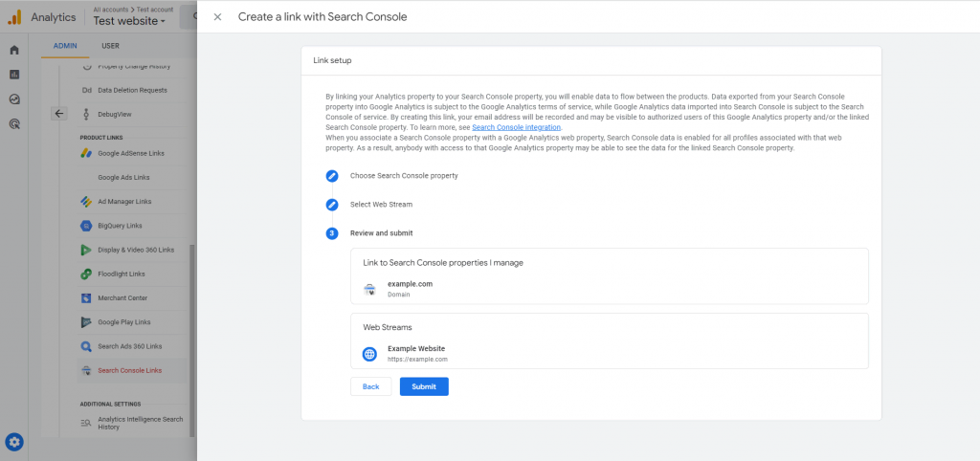Screen dimensions: 980x461
Task: Open the Test website property dropdown
Action: click(x=129, y=21)
